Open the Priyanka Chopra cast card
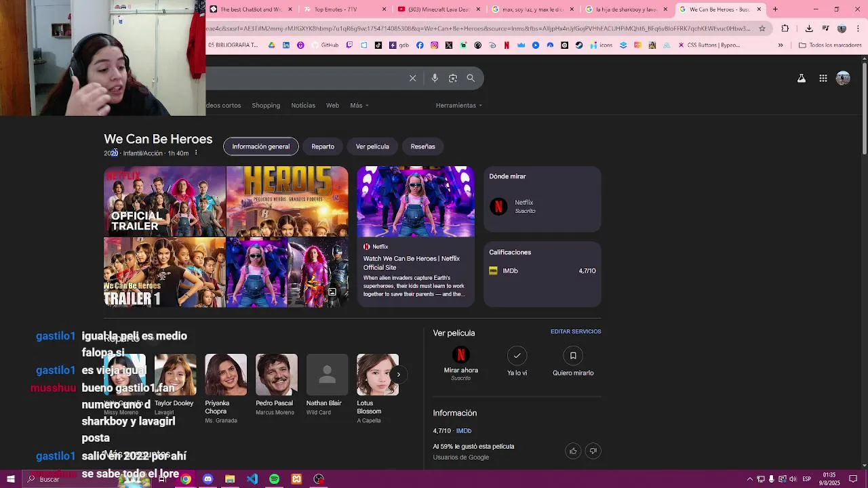Viewport: 868px width, 488px height. (x=225, y=388)
